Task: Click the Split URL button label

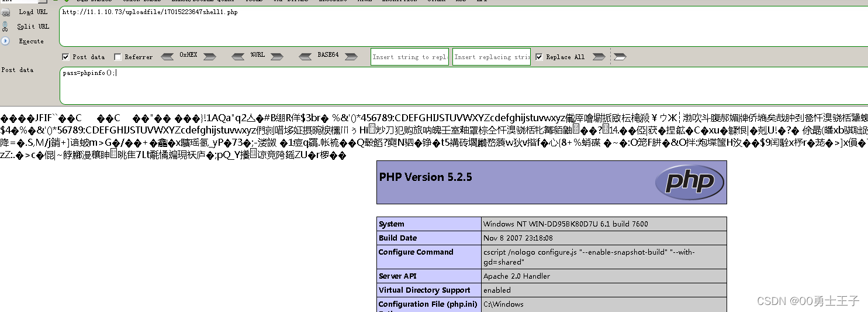Action: pos(33,26)
